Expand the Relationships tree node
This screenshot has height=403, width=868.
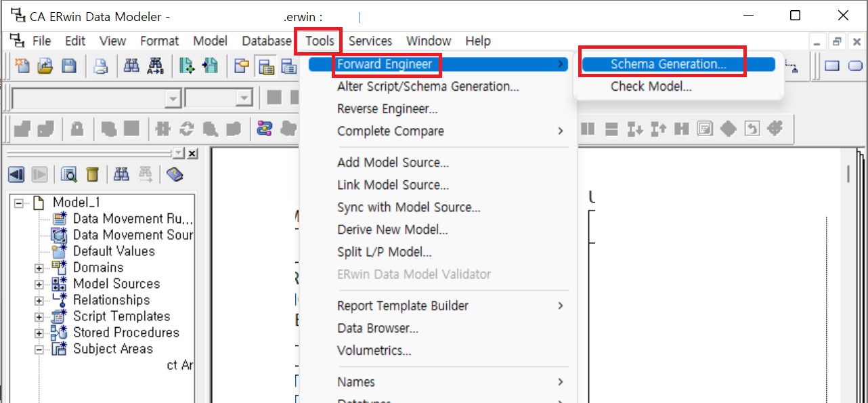[39, 301]
